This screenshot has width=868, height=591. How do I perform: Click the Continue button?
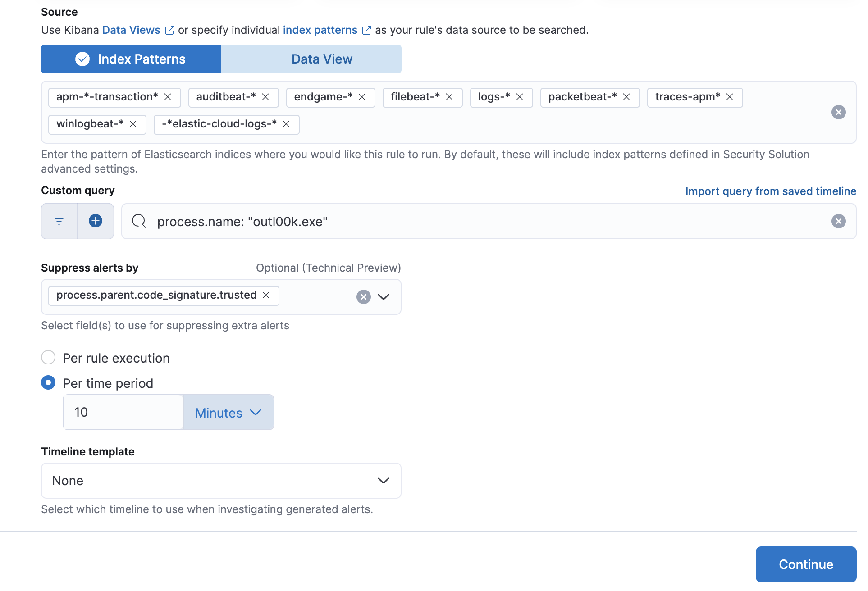[806, 564]
